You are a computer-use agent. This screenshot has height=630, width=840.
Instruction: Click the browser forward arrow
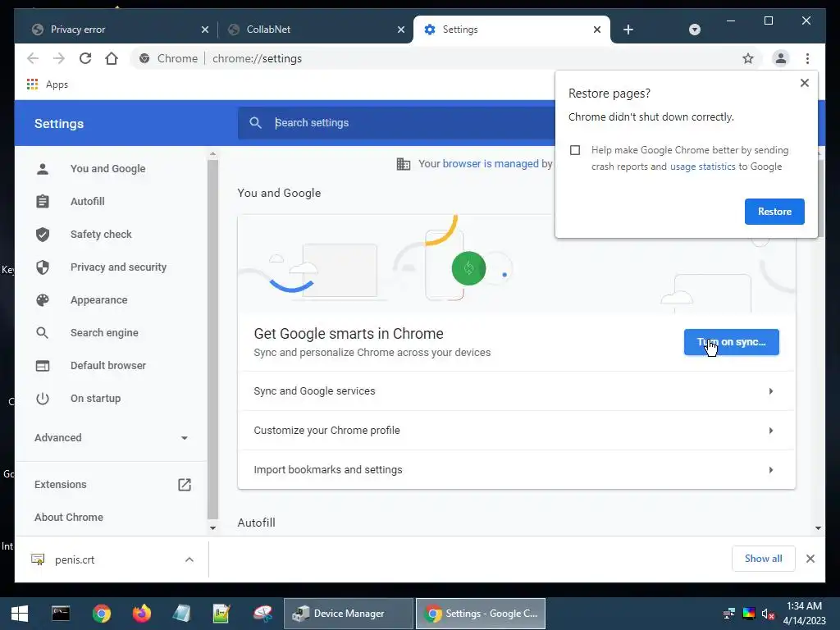[59, 58]
